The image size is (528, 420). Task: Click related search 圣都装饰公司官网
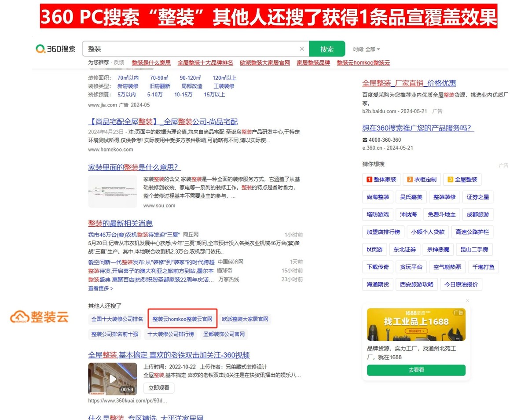point(224,334)
